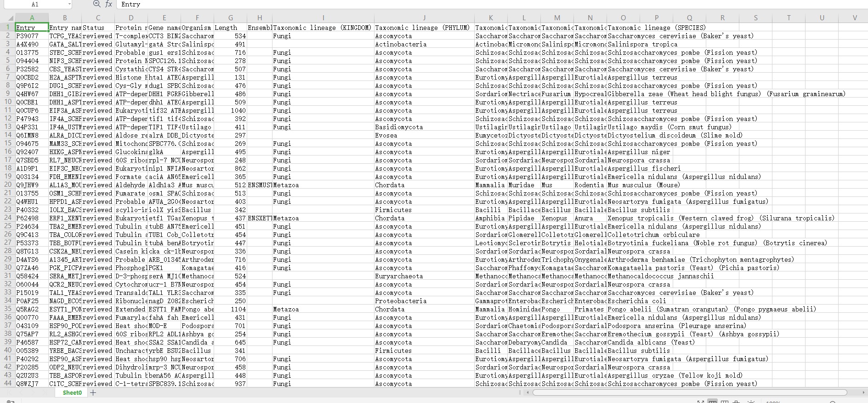The width and height of the screenshot is (868, 403).
Task: Select column G header
Action: click(230, 18)
